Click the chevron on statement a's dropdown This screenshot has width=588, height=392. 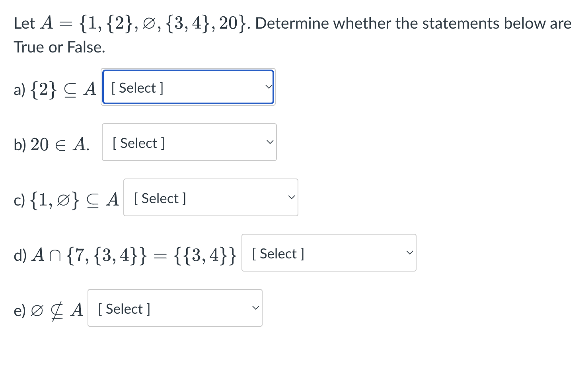click(x=269, y=87)
